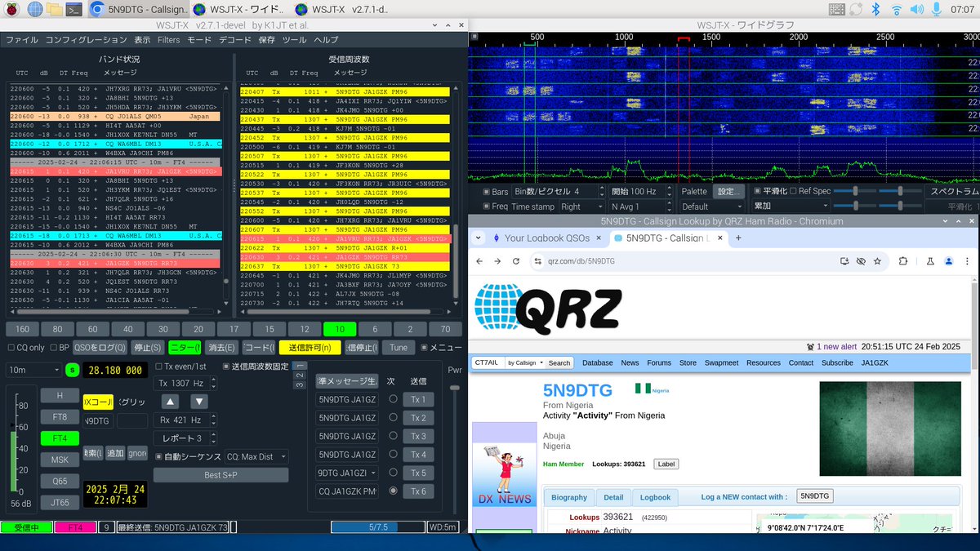Viewport: 980px width, 551px height.
Task: Click the FT8 mode button
Action: (x=60, y=416)
